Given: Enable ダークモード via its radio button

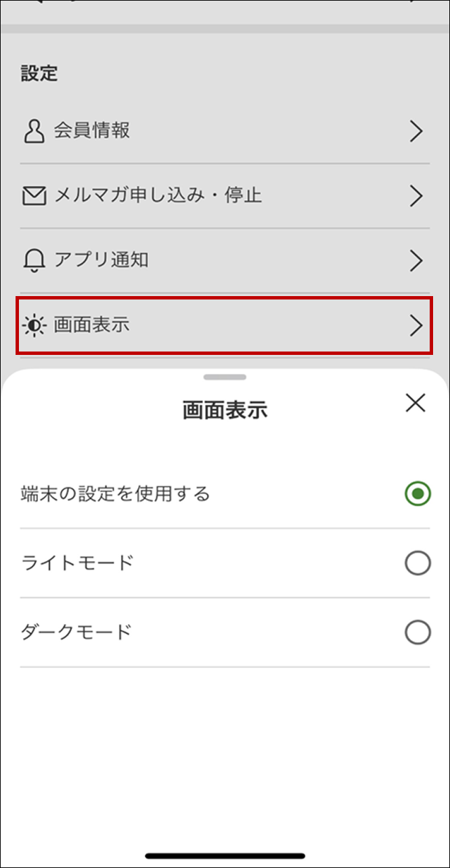Looking at the screenshot, I should (x=418, y=632).
